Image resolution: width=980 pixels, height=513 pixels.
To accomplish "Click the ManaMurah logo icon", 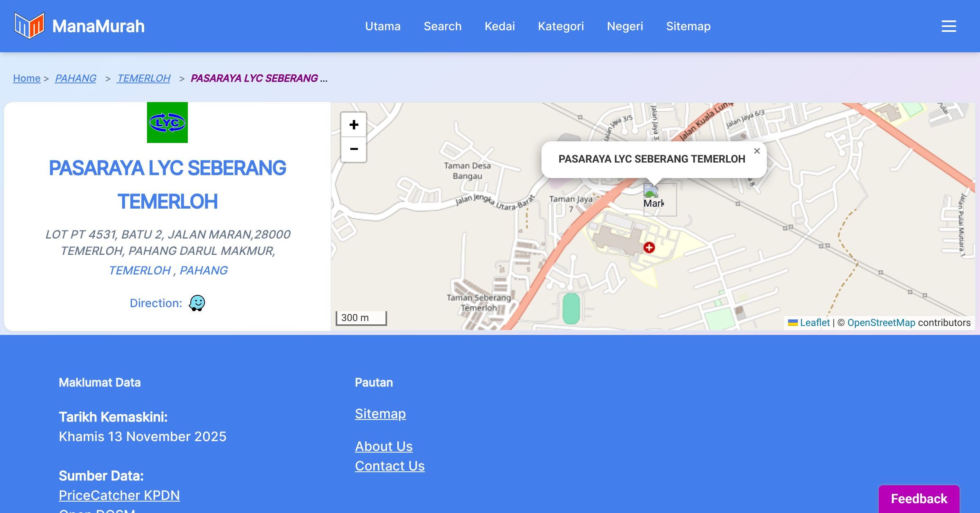I will point(29,26).
